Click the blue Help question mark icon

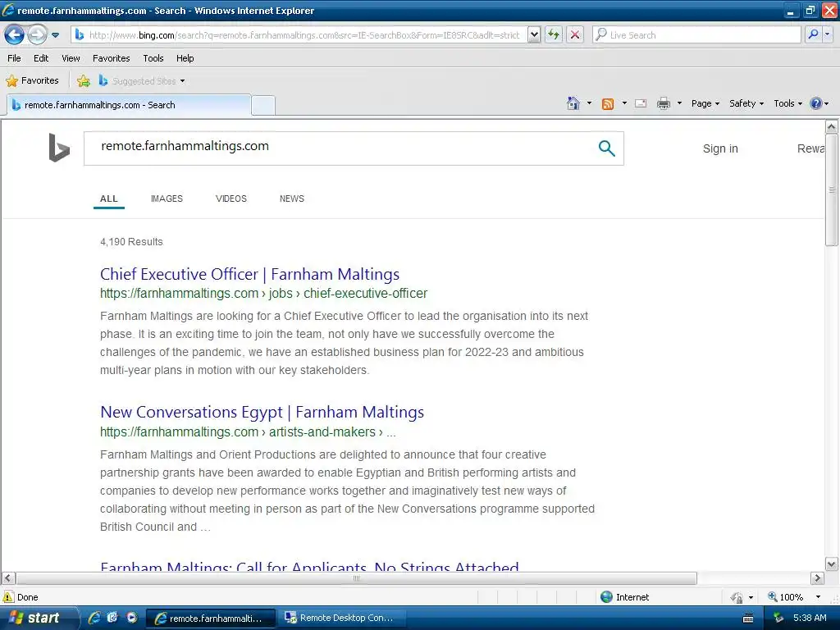[816, 103]
